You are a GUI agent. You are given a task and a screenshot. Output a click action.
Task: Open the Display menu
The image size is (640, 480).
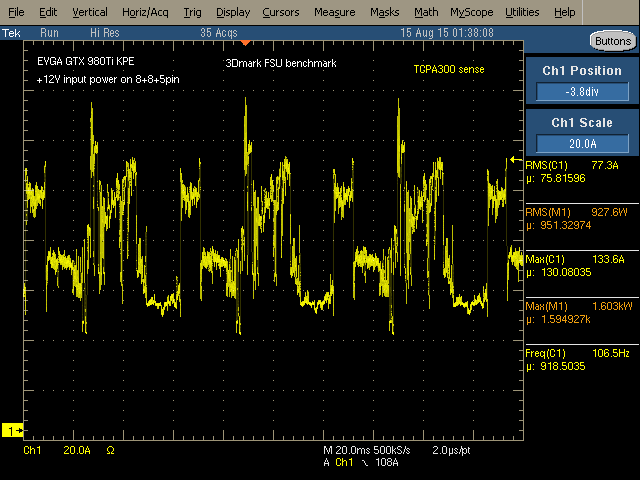(233, 13)
